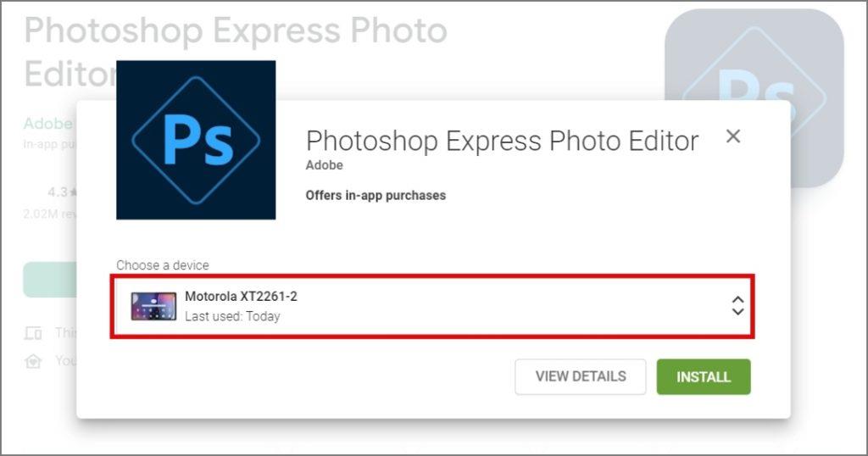Click the background page title Photoshop Express Photo
This screenshot has height=456, width=868.
point(236,31)
